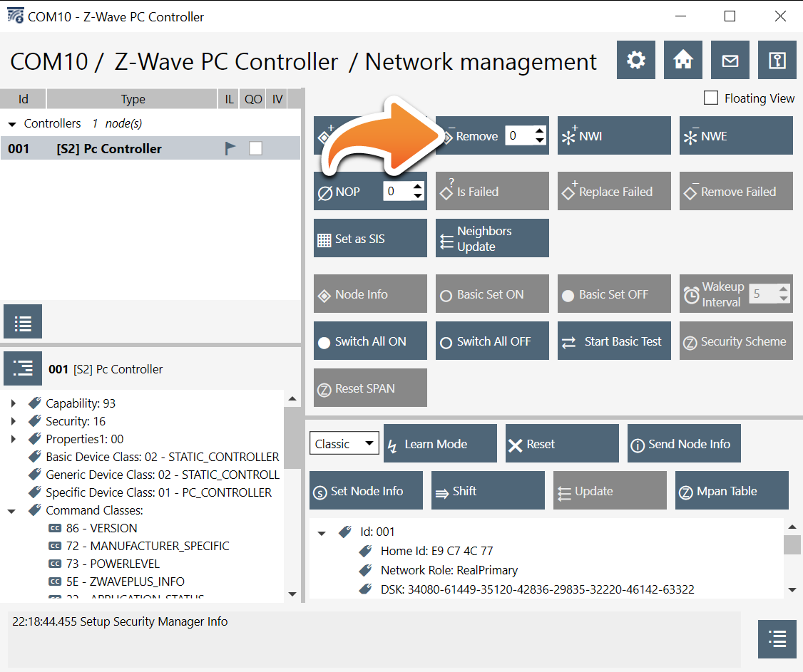Click Neighbors Update button
803x672 pixels.
coord(492,239)
